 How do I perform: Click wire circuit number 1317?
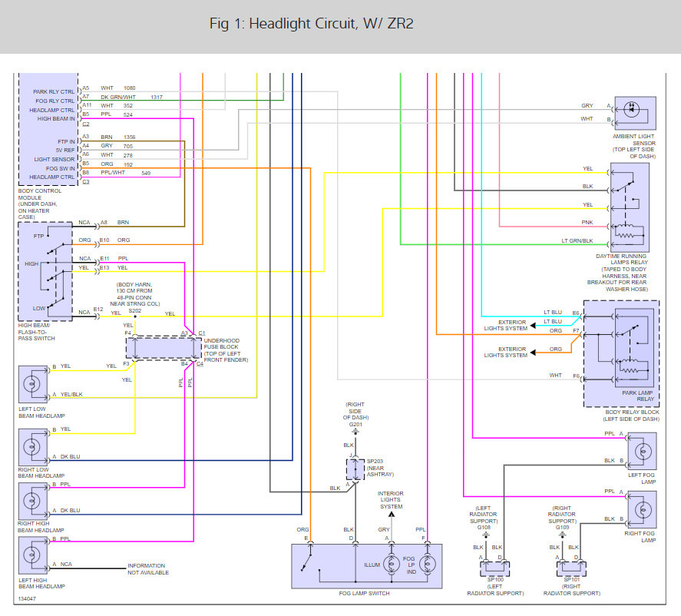click(157, 98)
